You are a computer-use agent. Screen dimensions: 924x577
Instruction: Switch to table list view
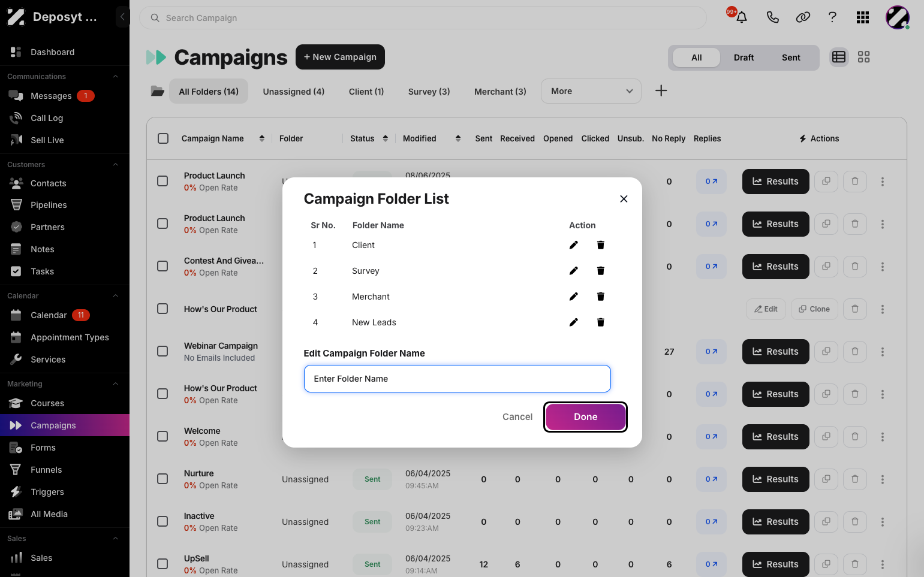pos(839,57)
